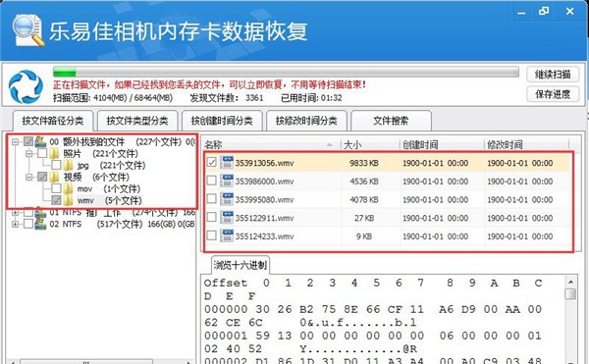Toggle the 视频 folder checkbox
589x364 pixels.
42,177
